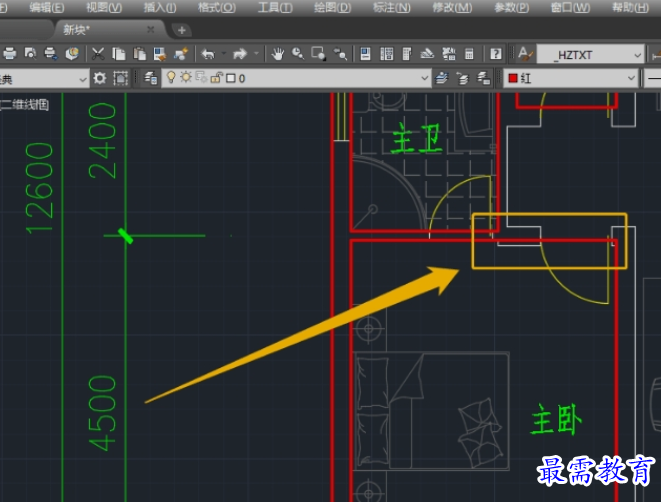Viewport: 661px width, 502px height.
Task: Open the 标注(N) menu
Action: point(391,8)
